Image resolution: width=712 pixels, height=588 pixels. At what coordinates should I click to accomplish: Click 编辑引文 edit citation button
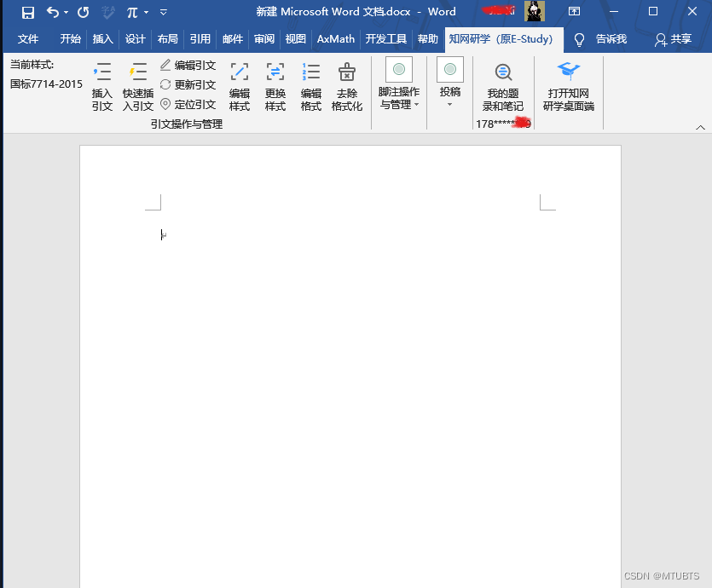(188, 66)
